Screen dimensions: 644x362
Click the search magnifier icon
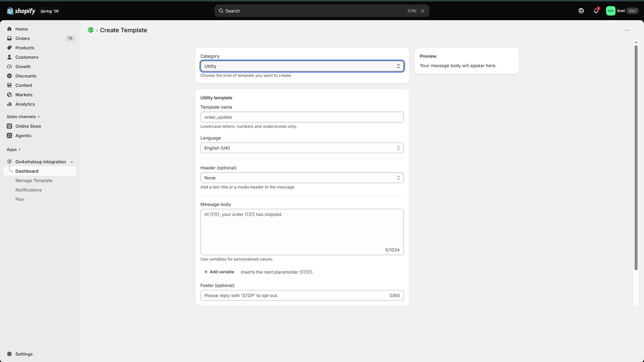click(221, 11)
